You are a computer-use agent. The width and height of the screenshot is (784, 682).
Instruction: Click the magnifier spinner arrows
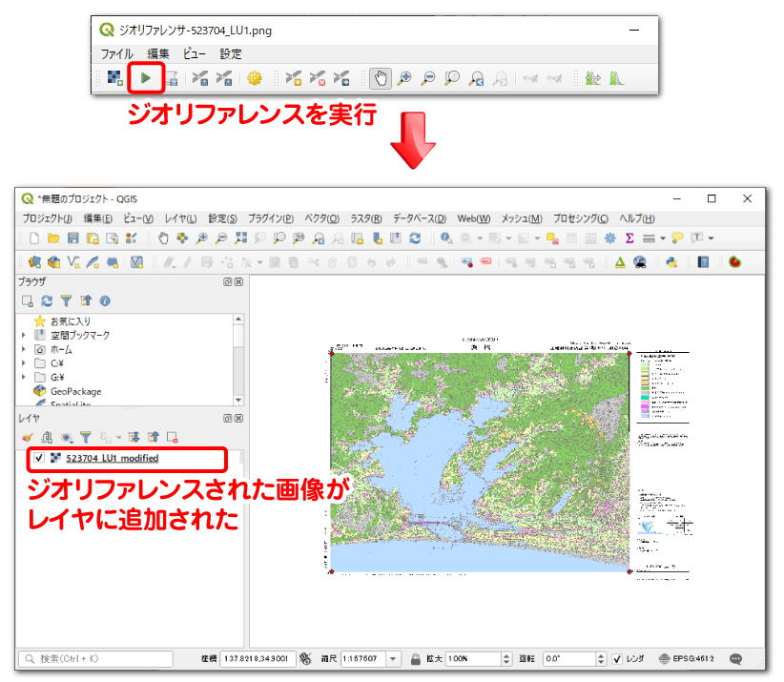coord(506,659)
